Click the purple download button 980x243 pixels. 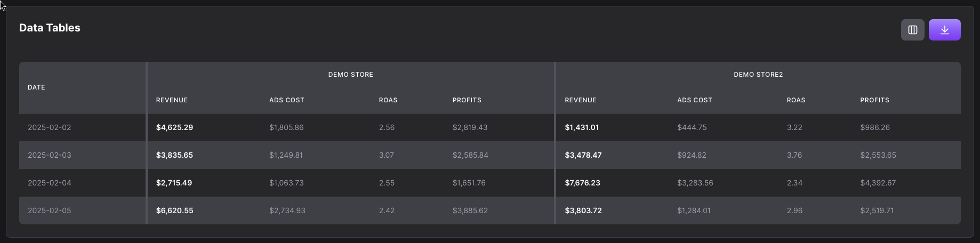coord(944,30)
